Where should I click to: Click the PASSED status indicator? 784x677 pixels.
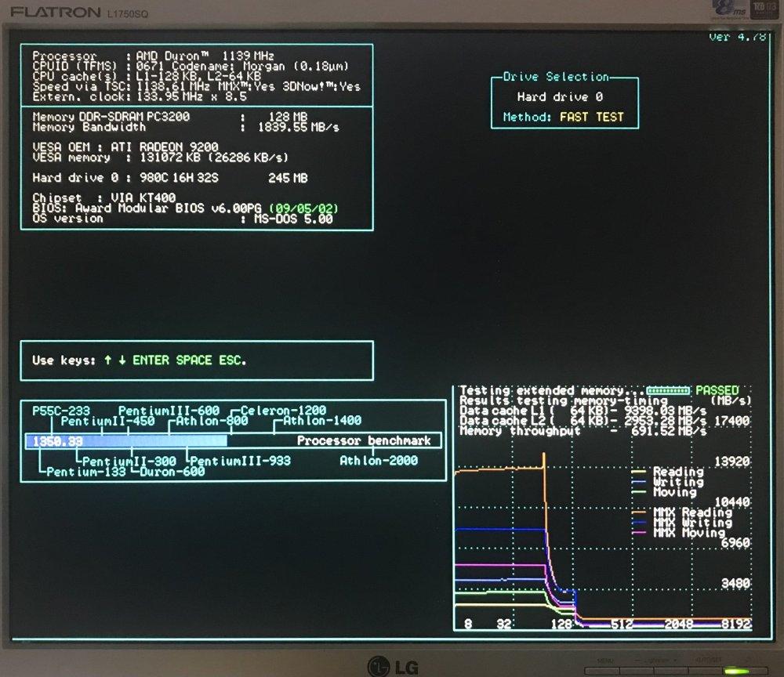point(718,390)
